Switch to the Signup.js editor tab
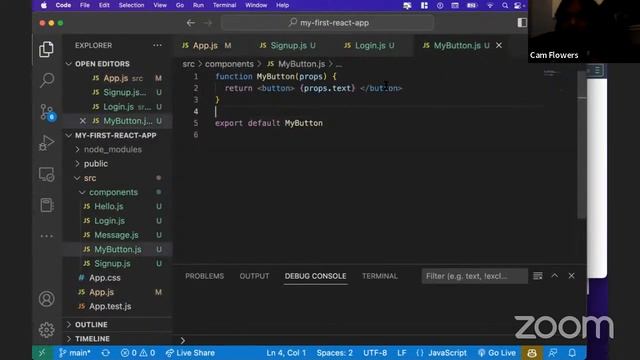 [x=288, y=45]
